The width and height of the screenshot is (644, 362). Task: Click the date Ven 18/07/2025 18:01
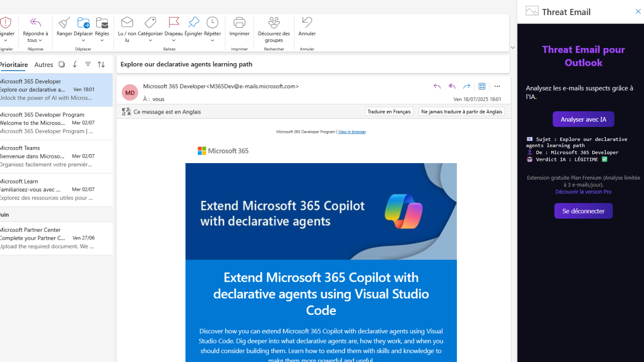point(477,99)
